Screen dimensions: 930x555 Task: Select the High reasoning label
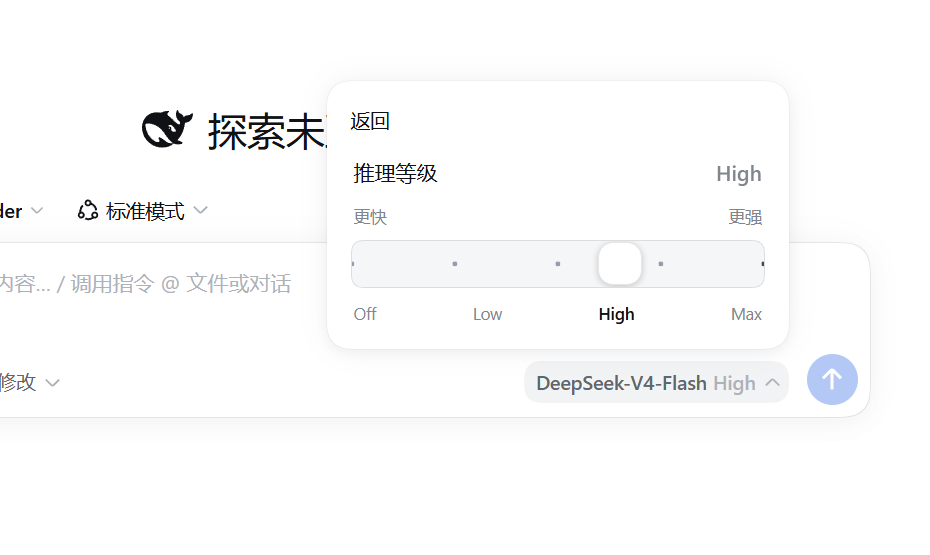[616, 314]
